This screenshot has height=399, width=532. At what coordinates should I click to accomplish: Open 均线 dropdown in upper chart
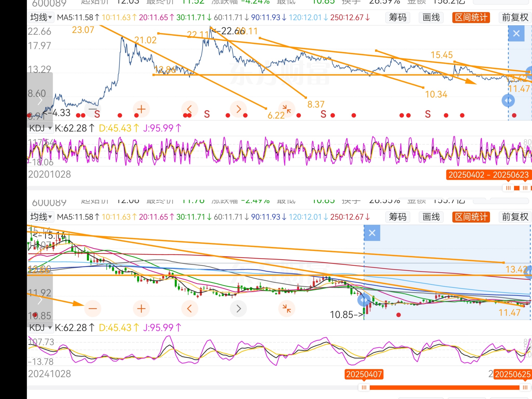(41, 17)
